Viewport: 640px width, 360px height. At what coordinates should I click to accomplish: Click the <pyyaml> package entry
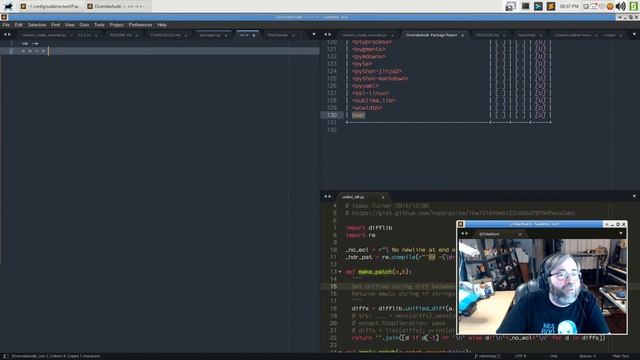click(x=365, y=86)
